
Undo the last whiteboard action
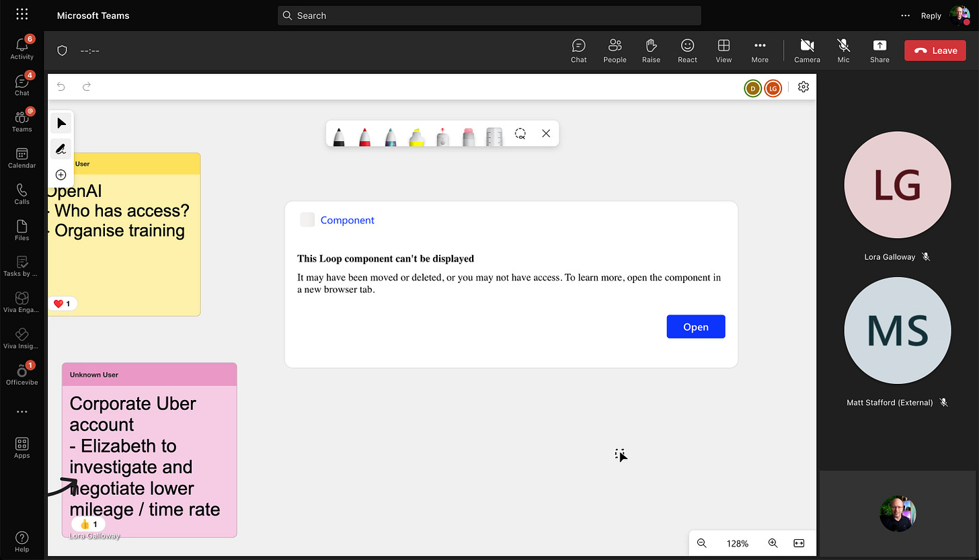pyautogui.click(x=61, y=87)
